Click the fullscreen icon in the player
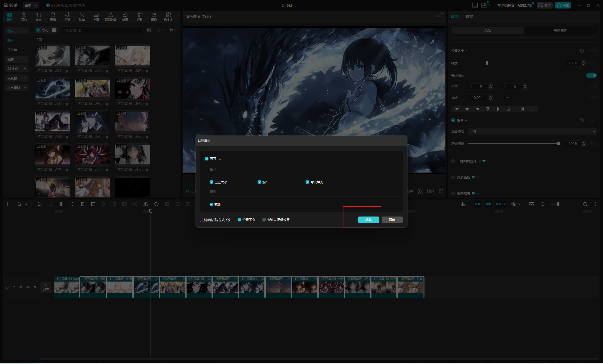The width and height of the screenshot is (603, 364). point(441,191)
